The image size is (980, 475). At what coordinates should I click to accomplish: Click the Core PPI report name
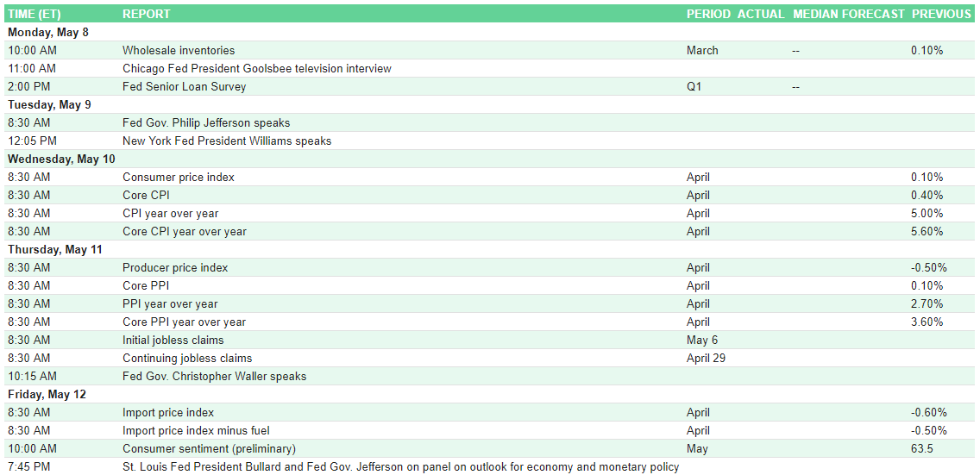(x=146, y=286)
